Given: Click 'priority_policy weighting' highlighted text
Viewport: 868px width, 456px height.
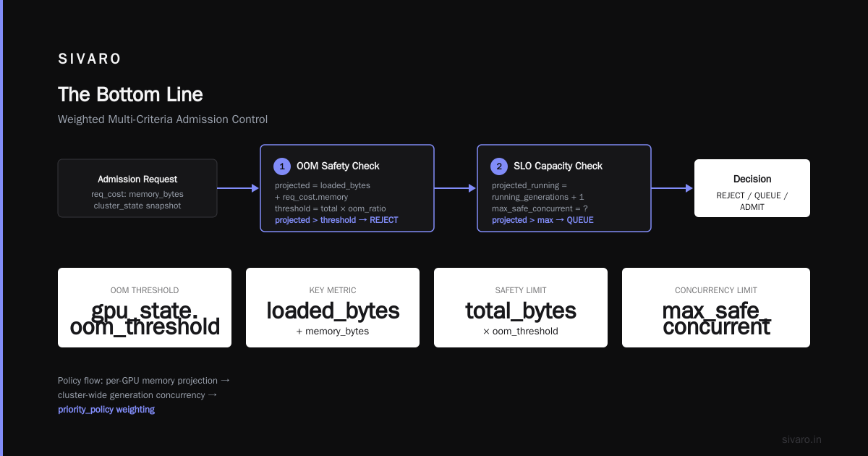Looking at the screenshot, I should click(106, 410).
